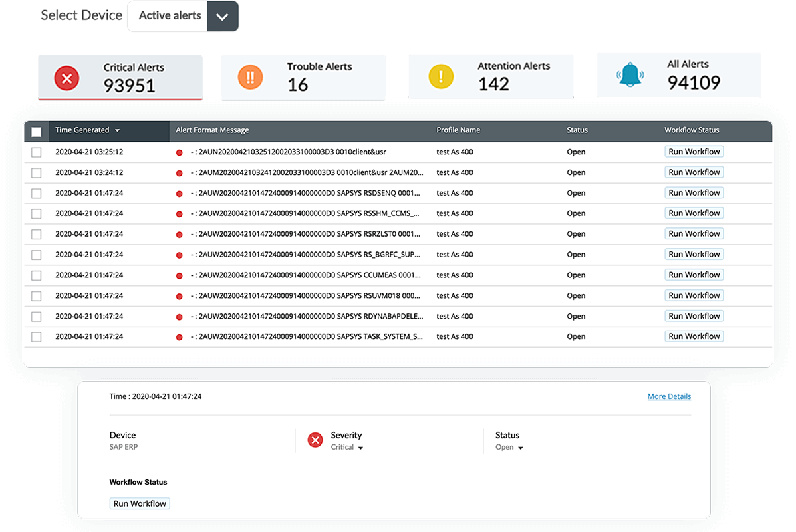The image size is (796, 532).
Task: Select timestamp 2020-04-21 03:24:12 cell
Action: [89, 172]
